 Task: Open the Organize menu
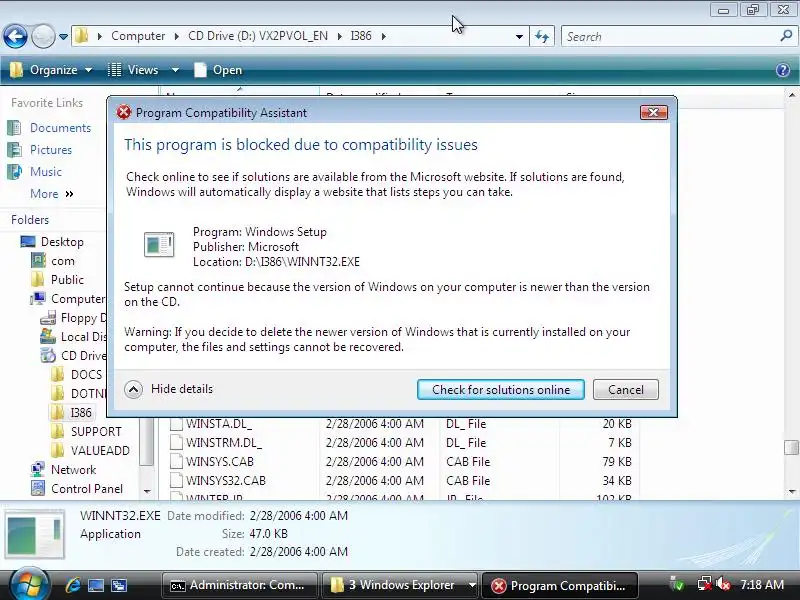[51, 70]
